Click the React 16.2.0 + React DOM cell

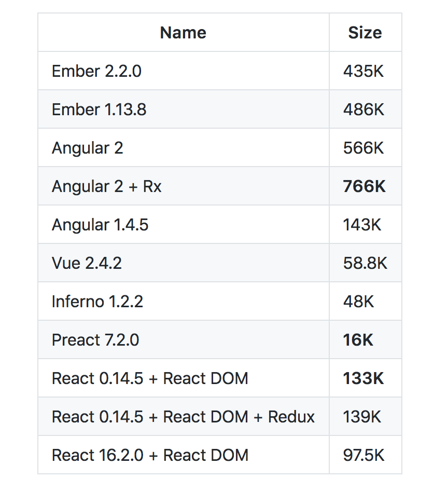(150, 455)
